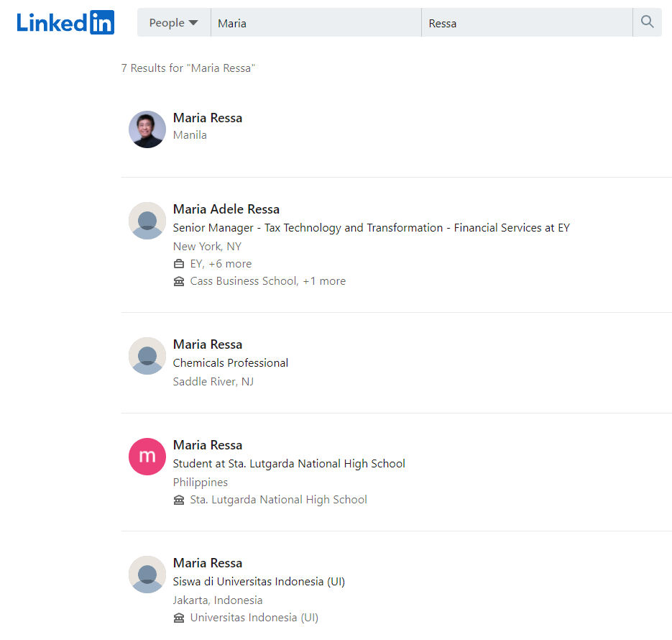
Task: Open the Maria Ressa profile from Manila
Action: tap(208, 118)
